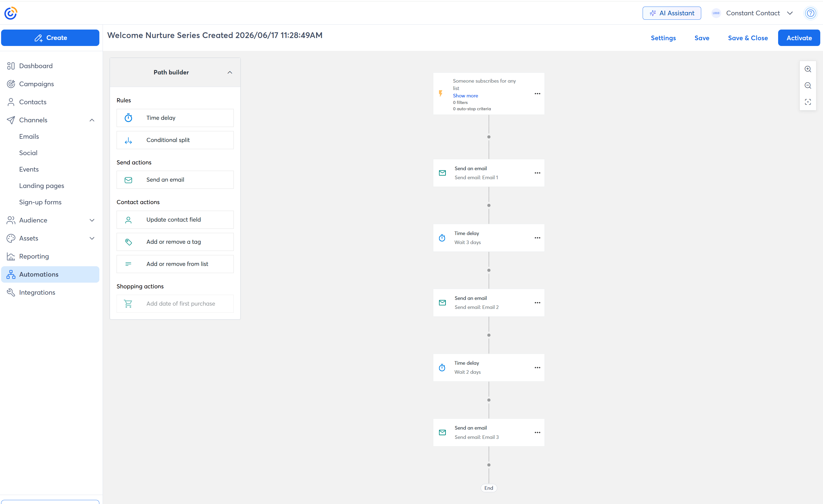Click the Automations hierarchy icon
This screenshot has height=504, width=823.
point(11,274)
